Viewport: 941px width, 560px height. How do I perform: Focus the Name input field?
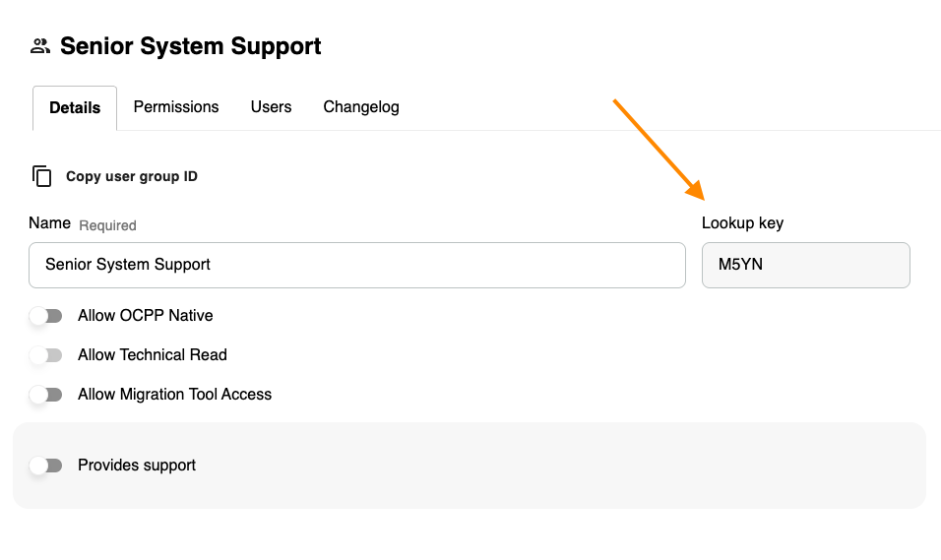click(356, 265)
